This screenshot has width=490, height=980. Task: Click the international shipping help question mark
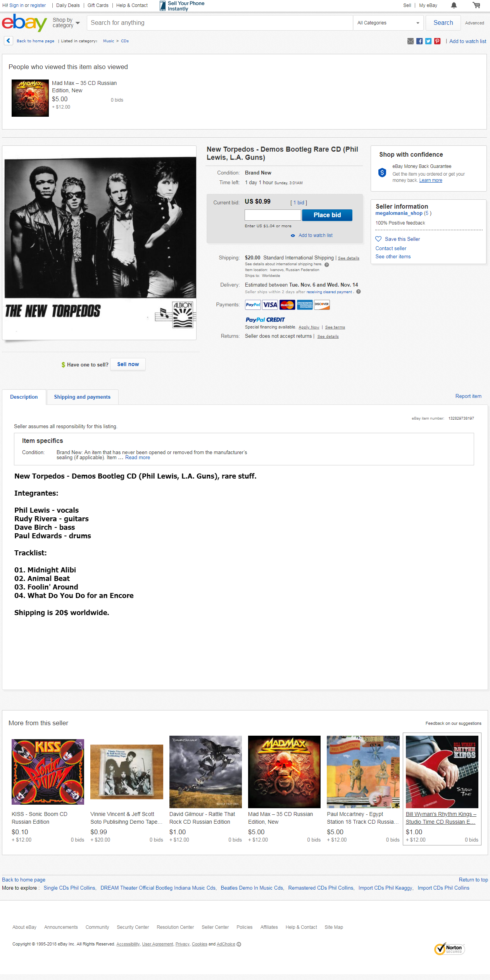[327, 264]
